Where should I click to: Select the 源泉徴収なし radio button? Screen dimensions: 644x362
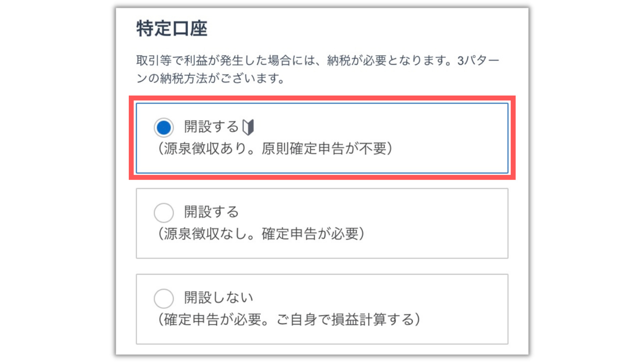(164, 213)
